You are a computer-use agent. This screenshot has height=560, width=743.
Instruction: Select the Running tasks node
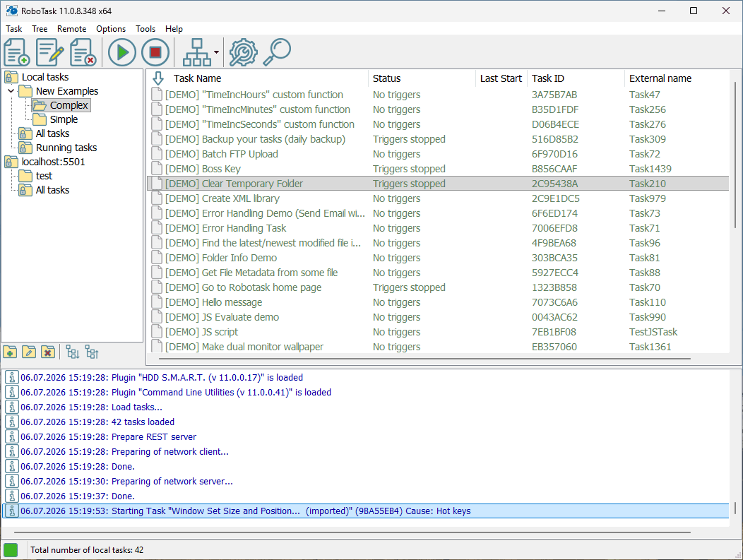[x=66, y=148]
